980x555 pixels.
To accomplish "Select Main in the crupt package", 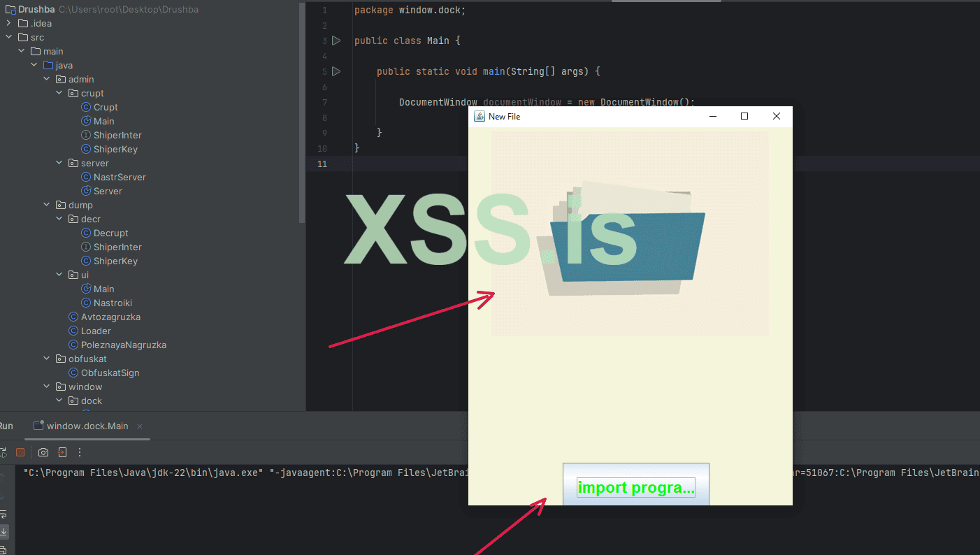I will coord(97,121).
